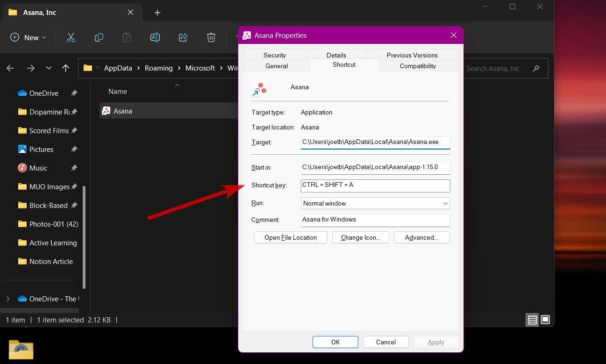Switch to large thumbnails view icon
Viewport: 606px width, 364px height.
[545, 320]
